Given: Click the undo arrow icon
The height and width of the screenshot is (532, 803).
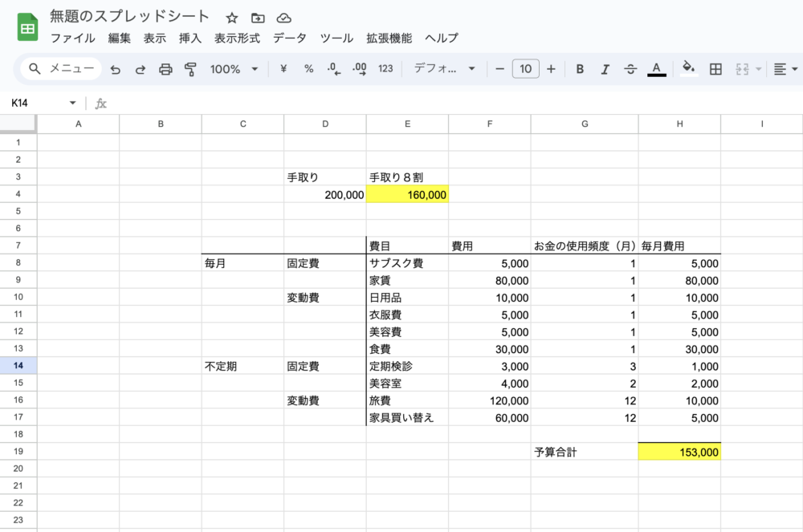Looking at the screenshot, I should (x=115, y=69).
